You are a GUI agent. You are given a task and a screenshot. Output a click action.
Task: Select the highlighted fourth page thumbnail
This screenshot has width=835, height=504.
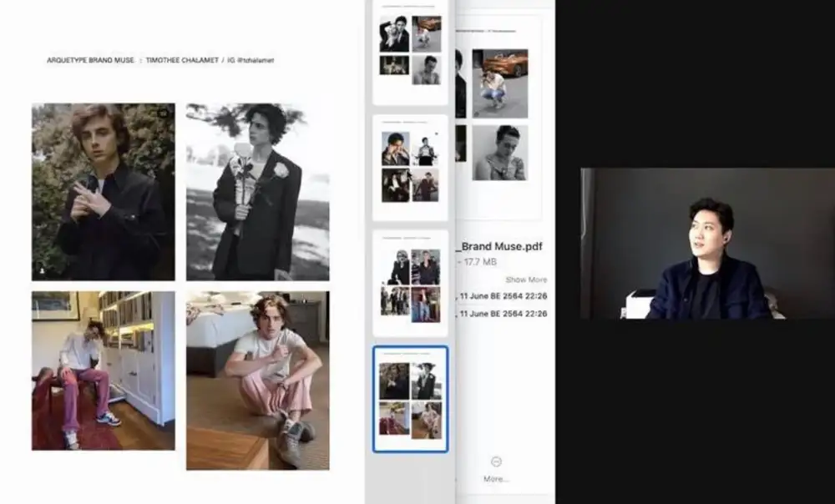(410, 399)
